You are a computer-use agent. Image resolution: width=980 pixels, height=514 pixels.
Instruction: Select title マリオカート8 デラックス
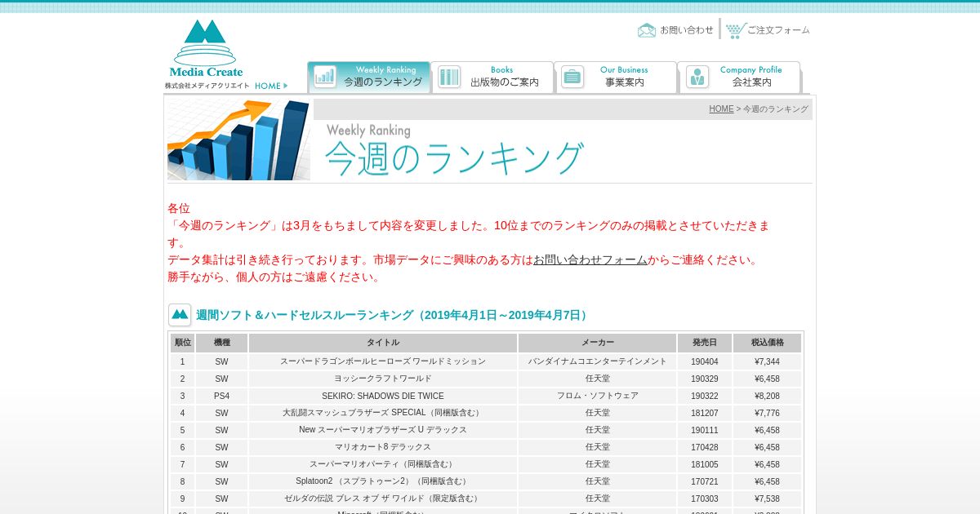(383, 447)
